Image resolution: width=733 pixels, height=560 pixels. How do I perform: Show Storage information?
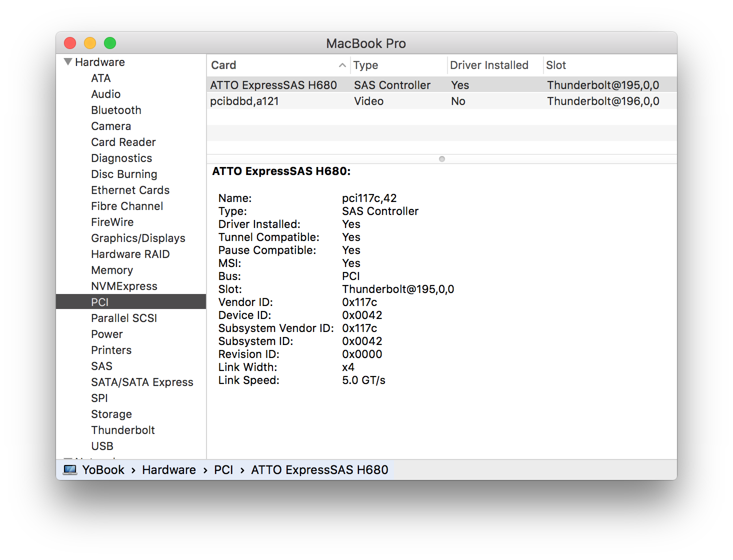tap(111, 414)
